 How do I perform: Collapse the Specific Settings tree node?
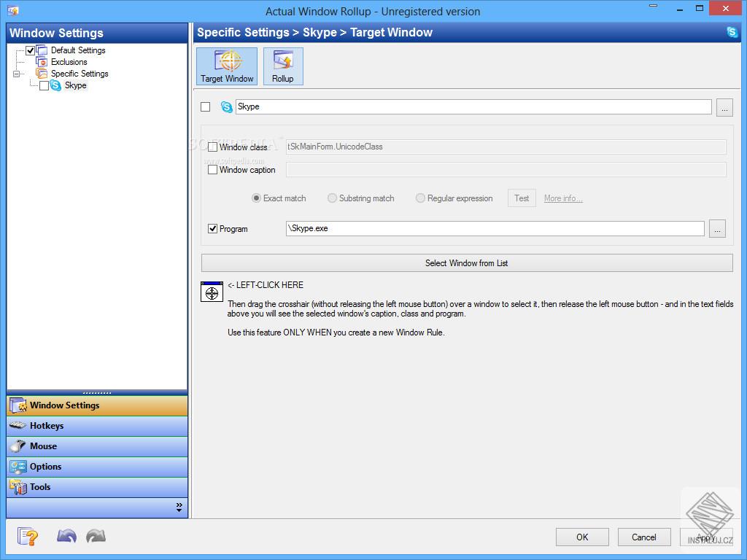point(16,74)
